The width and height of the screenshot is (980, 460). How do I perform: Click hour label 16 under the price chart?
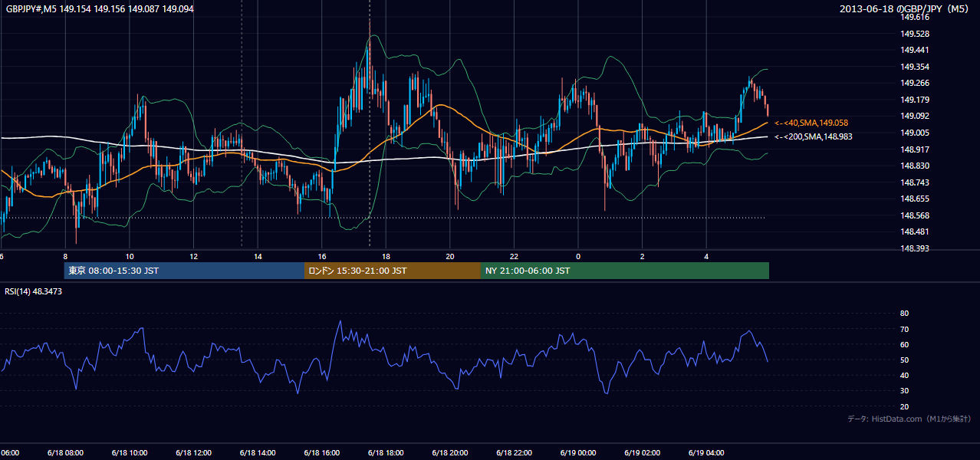tap(322, 257)
